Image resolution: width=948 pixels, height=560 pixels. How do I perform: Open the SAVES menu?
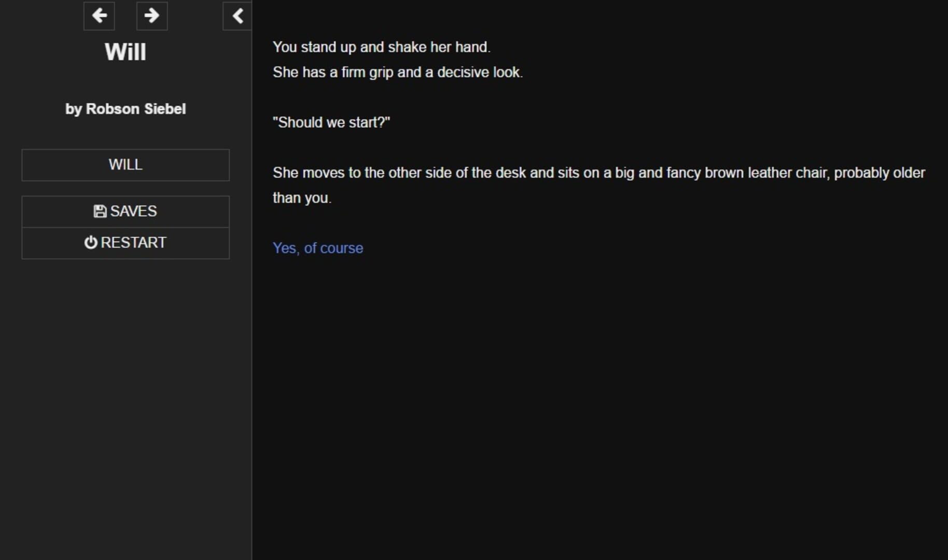coord(125,211)
